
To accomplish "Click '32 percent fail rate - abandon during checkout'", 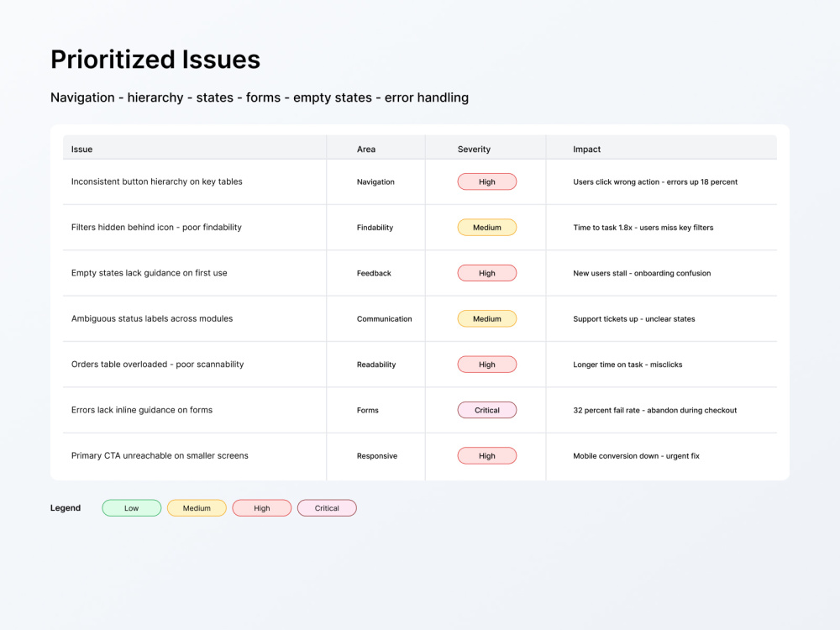I will (654, 411).
